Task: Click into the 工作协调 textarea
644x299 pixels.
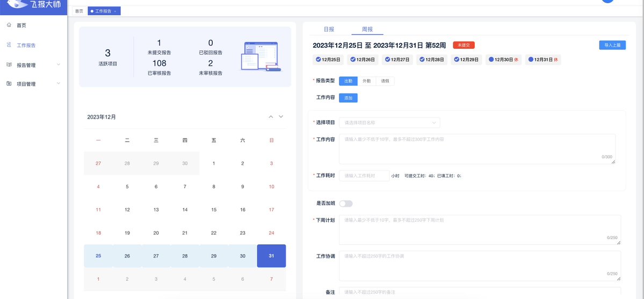Action: pyautogui.click(x=480, y=266)
